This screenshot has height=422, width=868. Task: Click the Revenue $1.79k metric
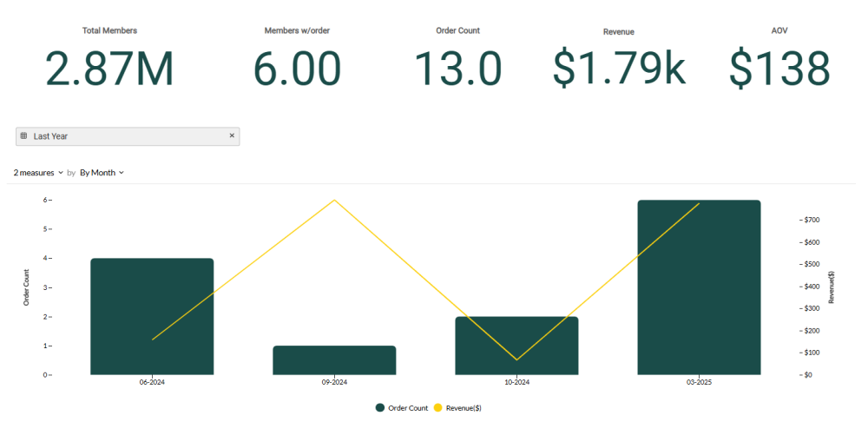(x=619, y=69)
